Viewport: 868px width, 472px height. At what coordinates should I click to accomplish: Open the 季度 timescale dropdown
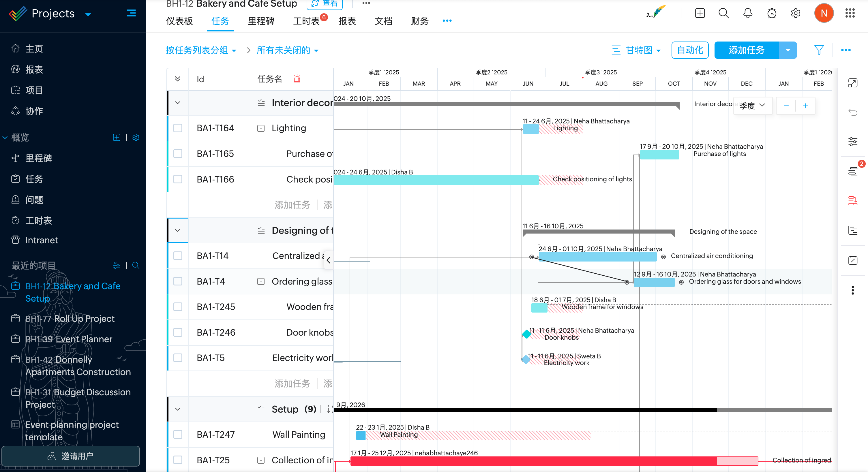(752, 106)
